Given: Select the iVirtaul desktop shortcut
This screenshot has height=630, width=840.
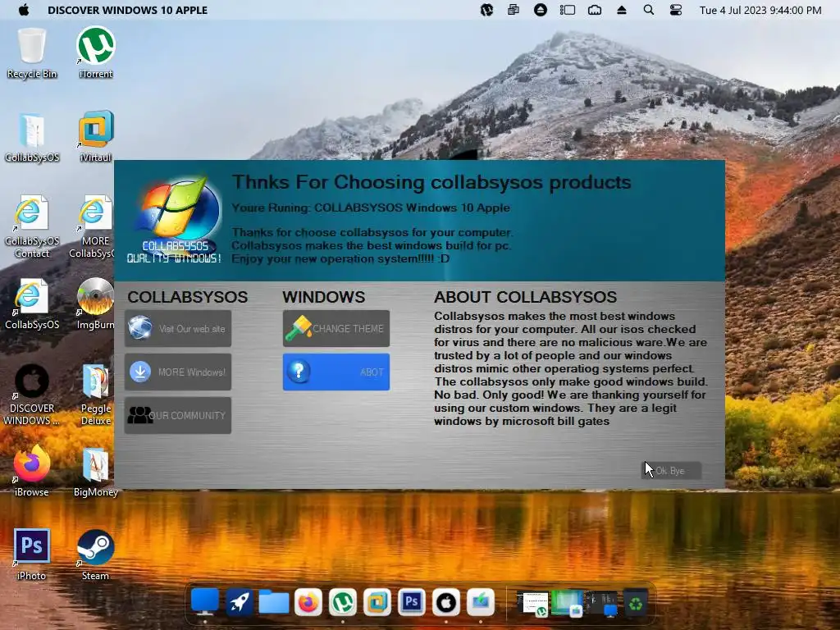Looking at the screenshot, I should tap(96, 137).
